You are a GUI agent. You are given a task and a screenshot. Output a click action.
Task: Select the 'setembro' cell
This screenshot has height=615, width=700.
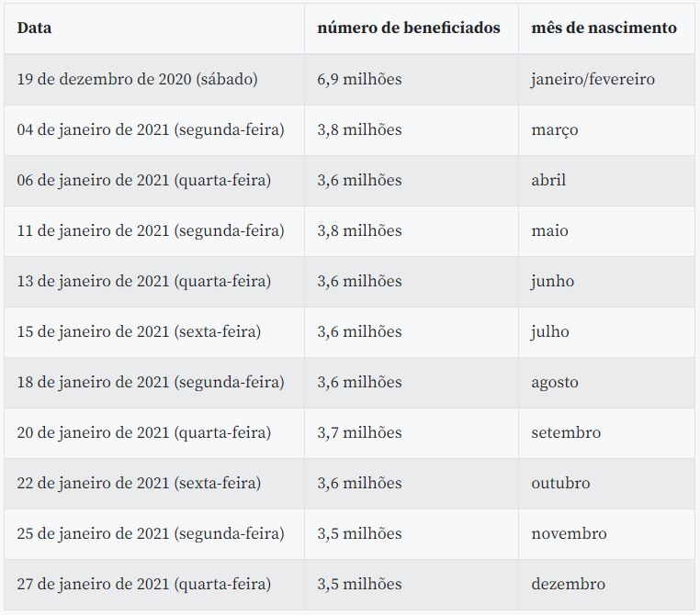(566, 432)
